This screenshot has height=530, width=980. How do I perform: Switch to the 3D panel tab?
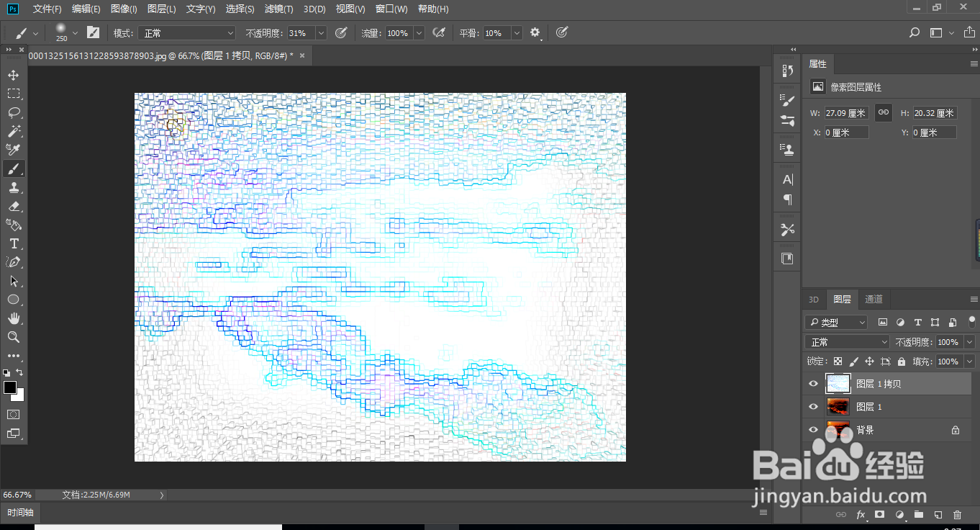814,300
